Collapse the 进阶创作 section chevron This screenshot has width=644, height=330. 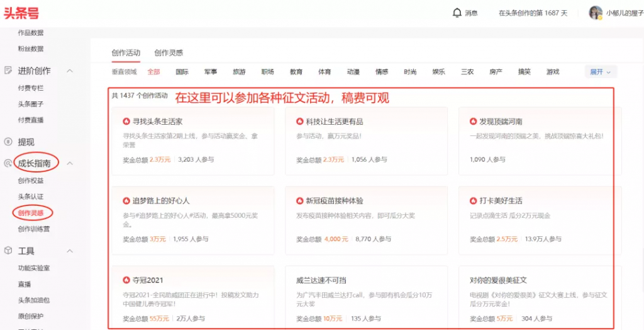[x=70, y=71]
